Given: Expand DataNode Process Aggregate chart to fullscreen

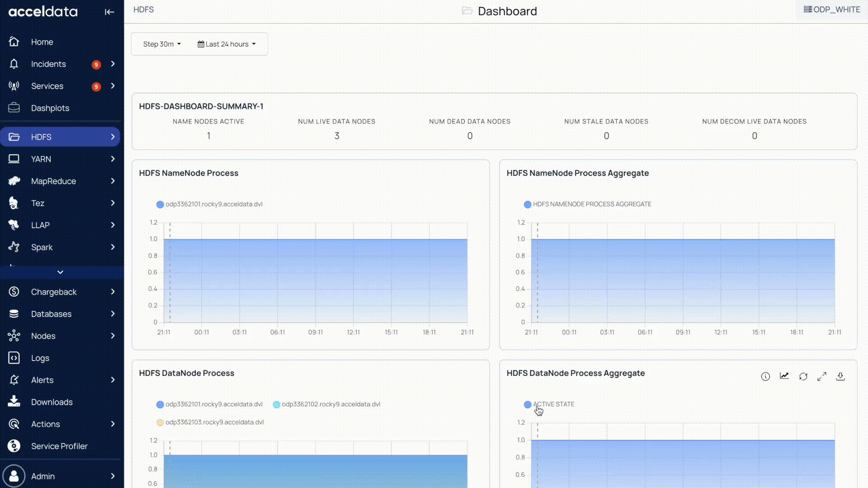Looking at the screenshot, I should [x=821, y=376].
